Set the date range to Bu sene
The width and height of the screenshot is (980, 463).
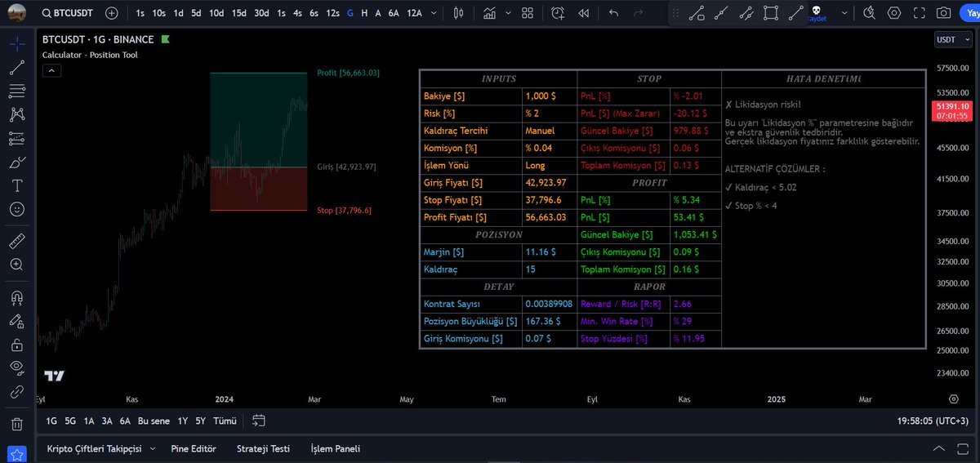click(x=154, y=421)
